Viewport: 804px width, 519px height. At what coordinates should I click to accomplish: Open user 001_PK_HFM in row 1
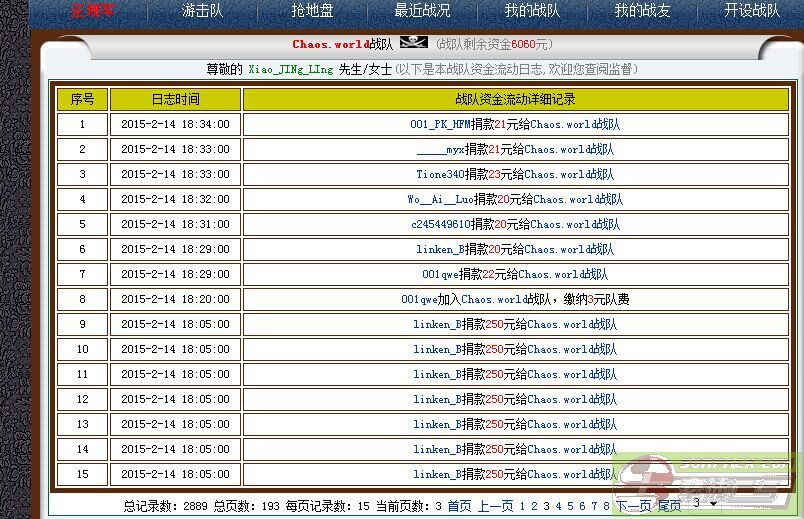click(440, 124)
